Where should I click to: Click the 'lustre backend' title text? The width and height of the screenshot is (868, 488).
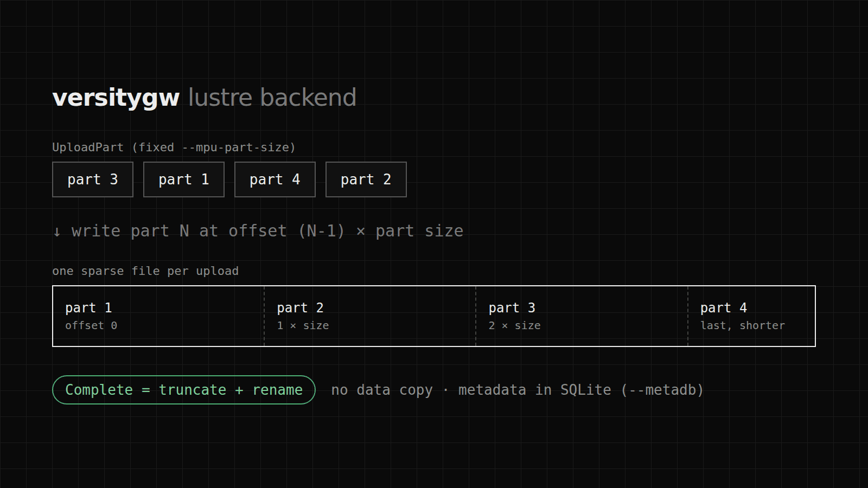coord(272,98)
